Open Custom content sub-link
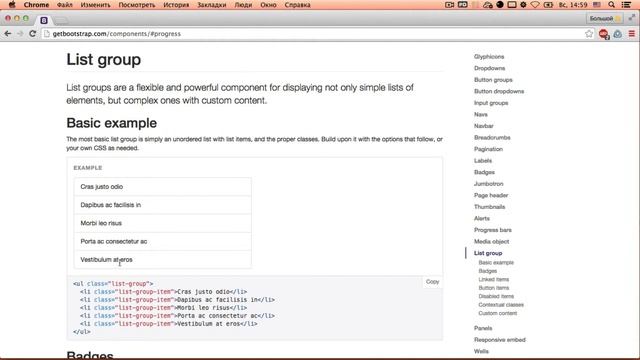The height and width of the screenshot is (360, 640). pos(498,313)
